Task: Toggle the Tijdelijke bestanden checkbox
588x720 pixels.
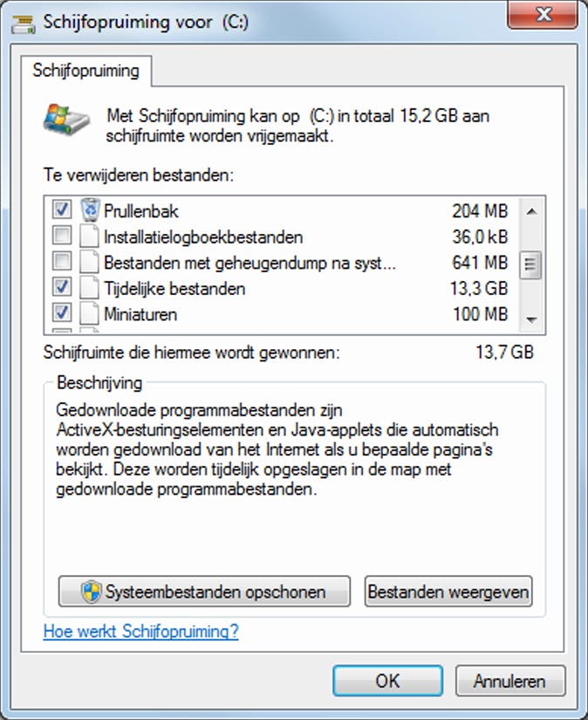Action: [62, 288]
